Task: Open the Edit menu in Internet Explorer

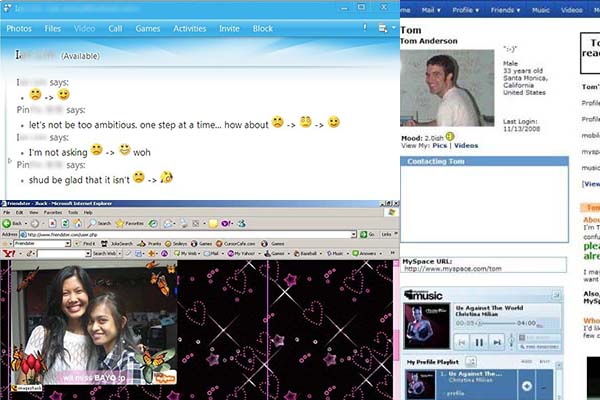Action: click(20, 212)
